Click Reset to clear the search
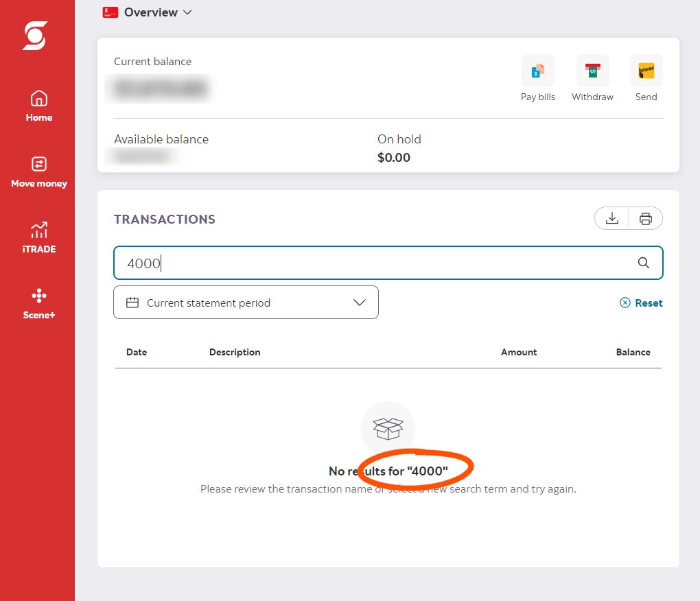 pos(641,303)
